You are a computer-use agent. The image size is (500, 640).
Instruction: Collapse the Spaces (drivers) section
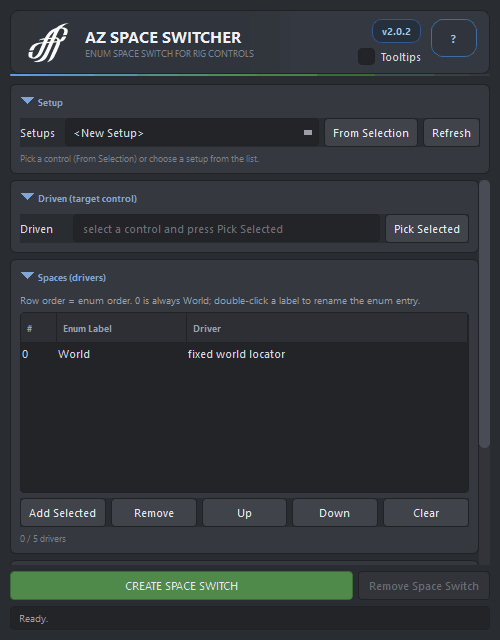click(27, 276)
